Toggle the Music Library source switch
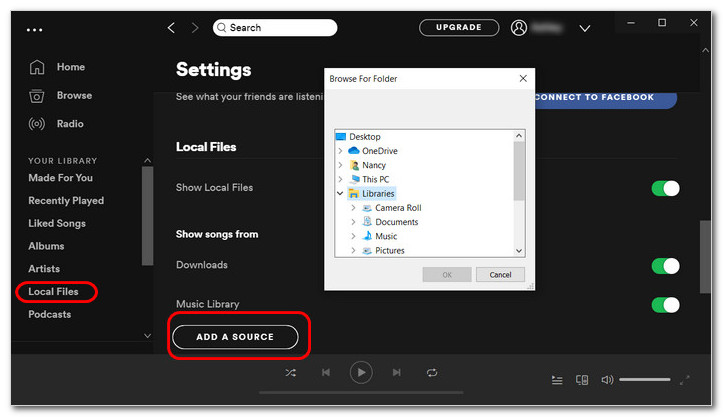This screenshot has height=417, width=723. [x=665, y=305]
